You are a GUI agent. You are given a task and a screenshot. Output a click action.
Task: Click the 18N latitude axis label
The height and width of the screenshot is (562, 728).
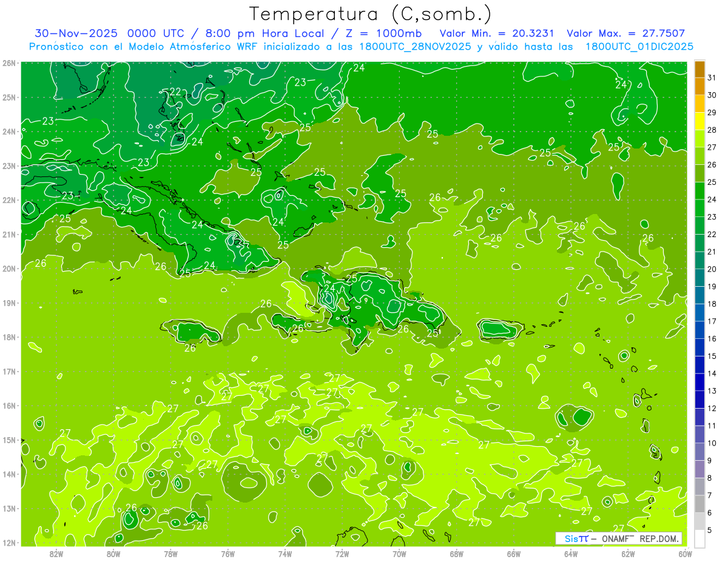(9, 337)
